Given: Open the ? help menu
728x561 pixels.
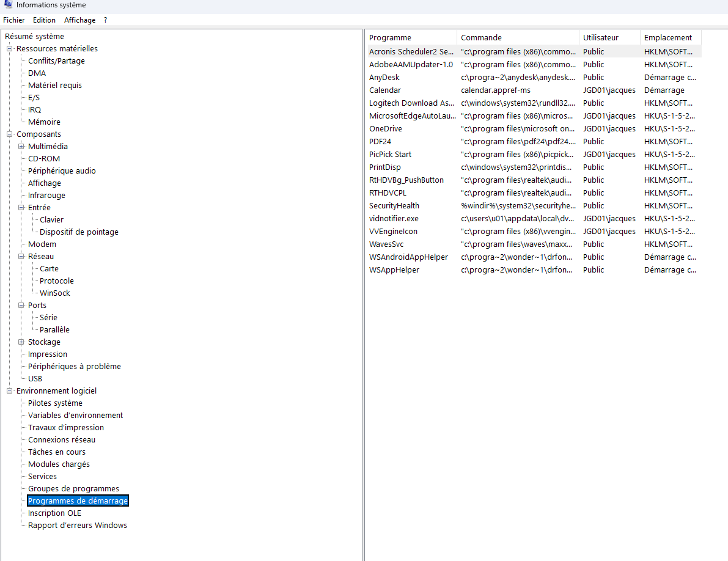Looking at the screenshot, I should 105,20.
